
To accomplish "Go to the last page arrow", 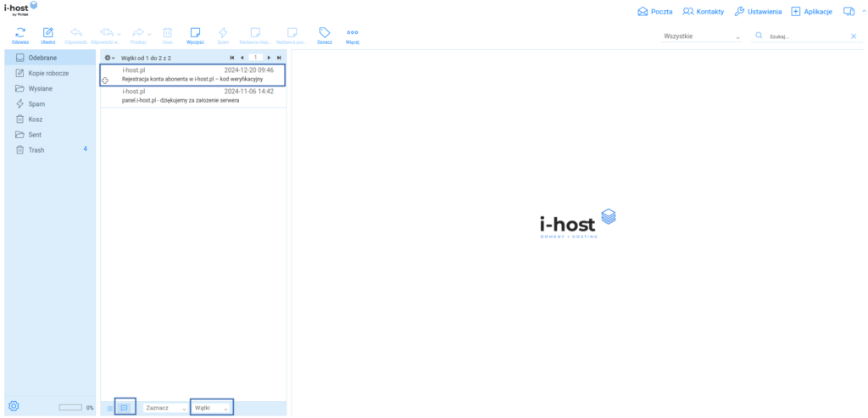I will 279,58.
